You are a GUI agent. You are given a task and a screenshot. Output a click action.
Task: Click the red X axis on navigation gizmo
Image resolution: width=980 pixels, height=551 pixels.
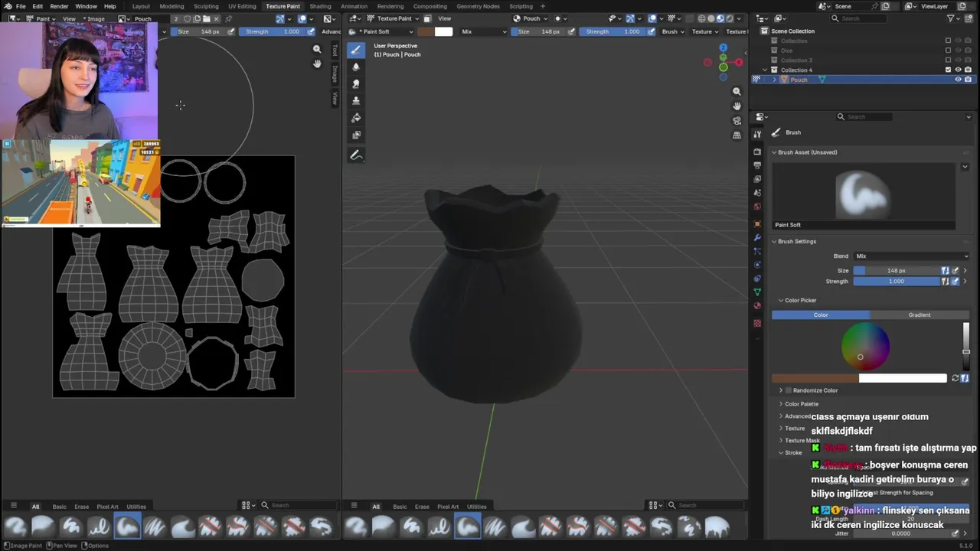740,62
